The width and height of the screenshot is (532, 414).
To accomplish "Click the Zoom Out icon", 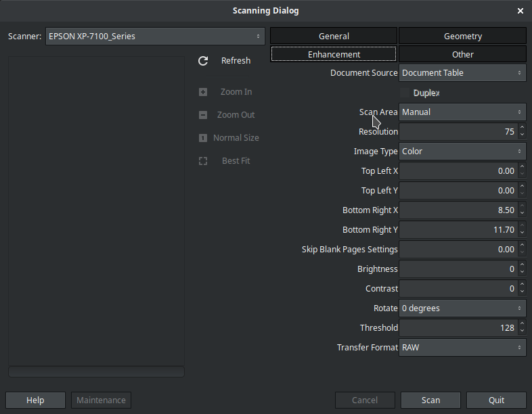I will pyautogui.click(x=203, y=115).
